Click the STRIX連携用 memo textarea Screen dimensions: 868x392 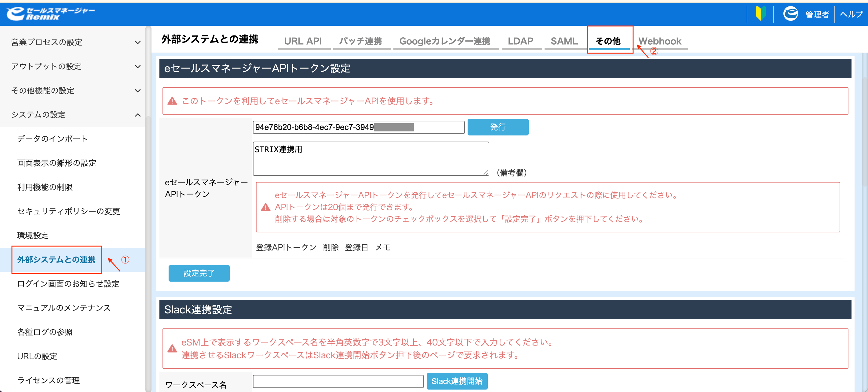click(371, 159)
